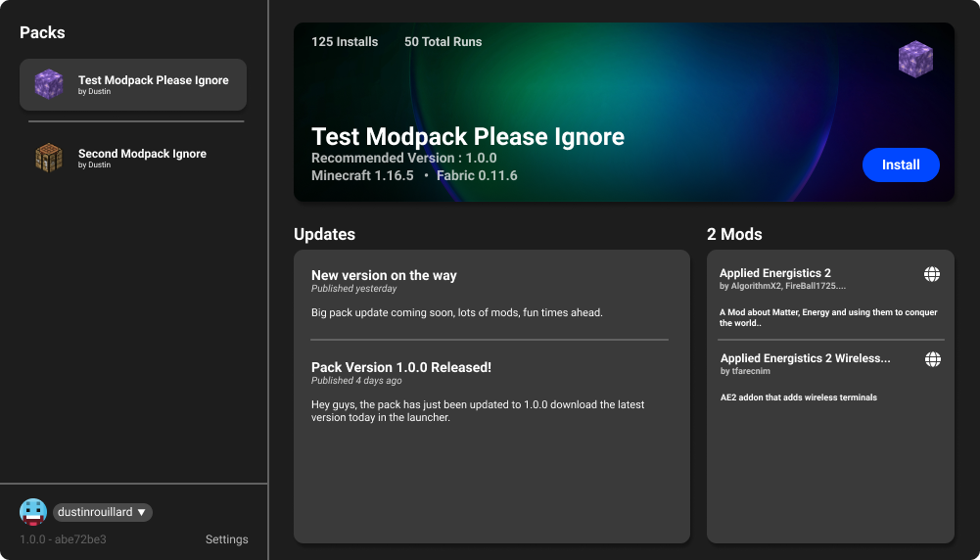The image size is (980, 560).
Task: Click the crafting table icon for Second Modpack
Action: 49,158
